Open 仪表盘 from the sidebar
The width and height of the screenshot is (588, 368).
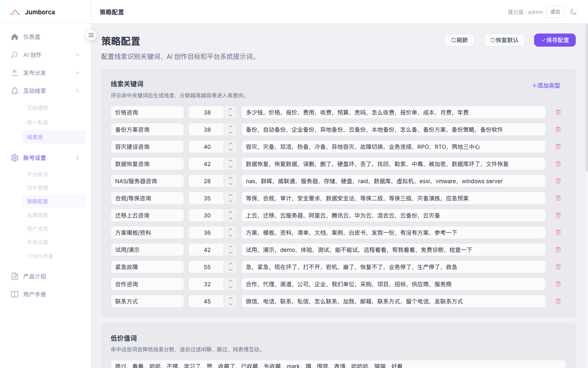(46, 37)
